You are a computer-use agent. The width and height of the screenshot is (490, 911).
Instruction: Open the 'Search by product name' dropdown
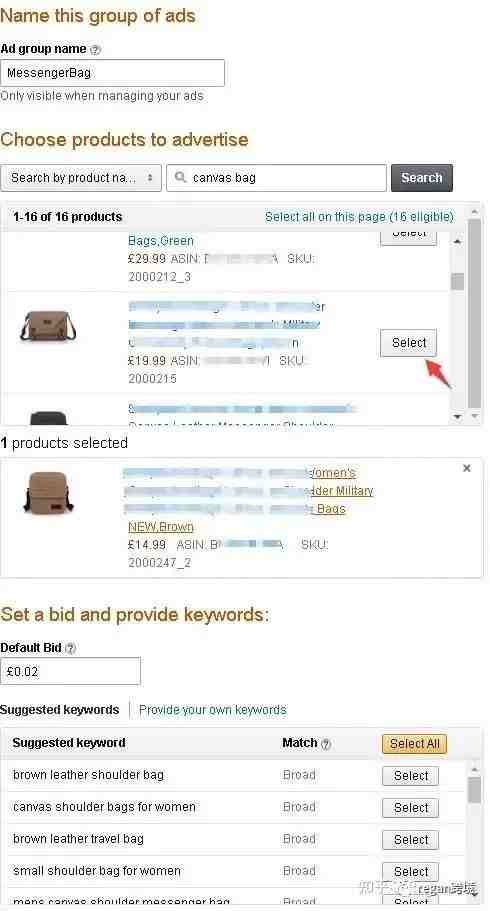(81, 178)
